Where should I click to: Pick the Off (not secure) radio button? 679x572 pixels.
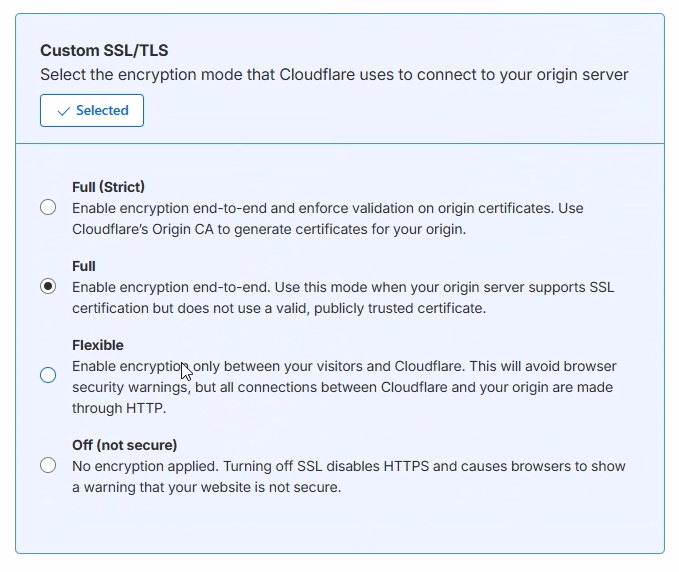(48, 465)
